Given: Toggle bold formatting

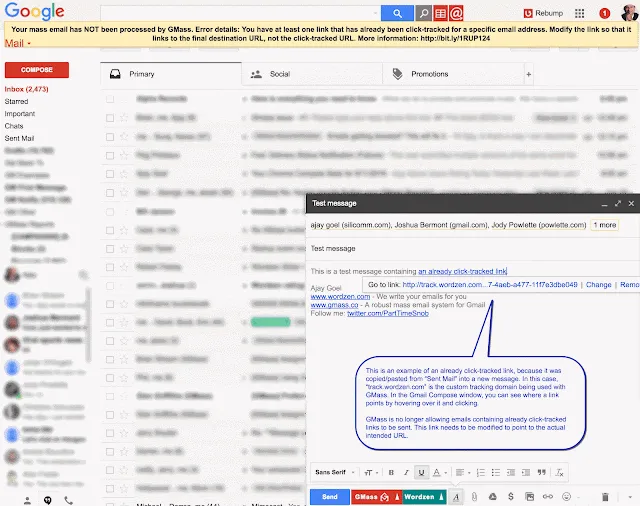Looking at the screenshot, I should tap(391, 473).
